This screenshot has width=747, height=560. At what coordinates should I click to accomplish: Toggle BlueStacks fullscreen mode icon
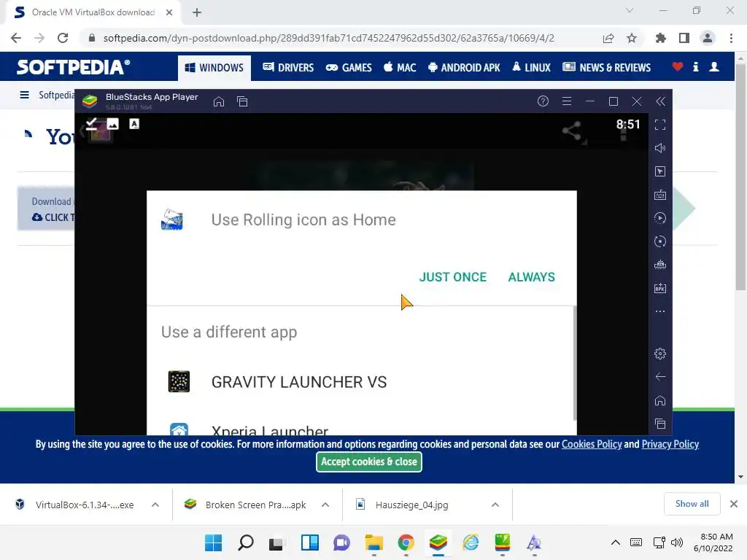659,125
